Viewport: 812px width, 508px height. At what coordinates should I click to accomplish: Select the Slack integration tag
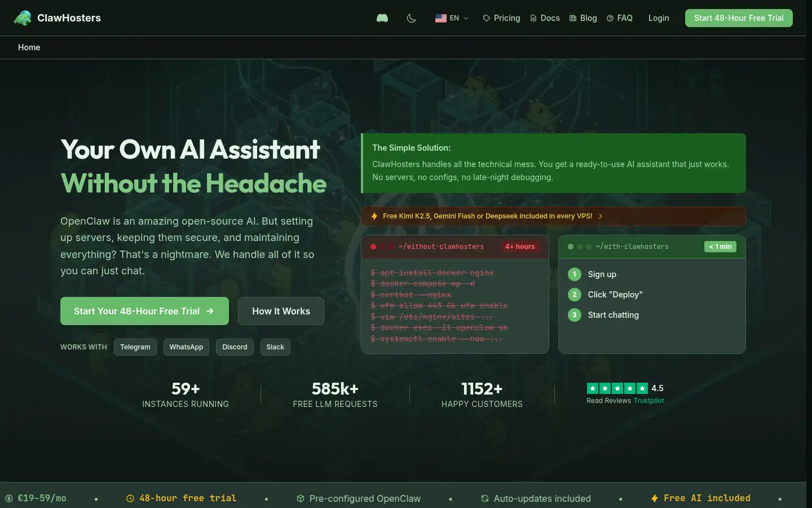[275, 347]
